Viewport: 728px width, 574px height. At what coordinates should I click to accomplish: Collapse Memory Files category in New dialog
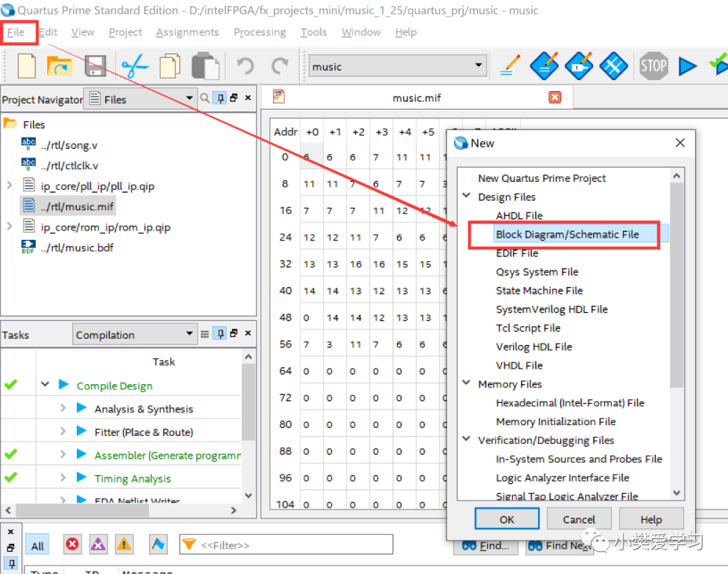466,383
